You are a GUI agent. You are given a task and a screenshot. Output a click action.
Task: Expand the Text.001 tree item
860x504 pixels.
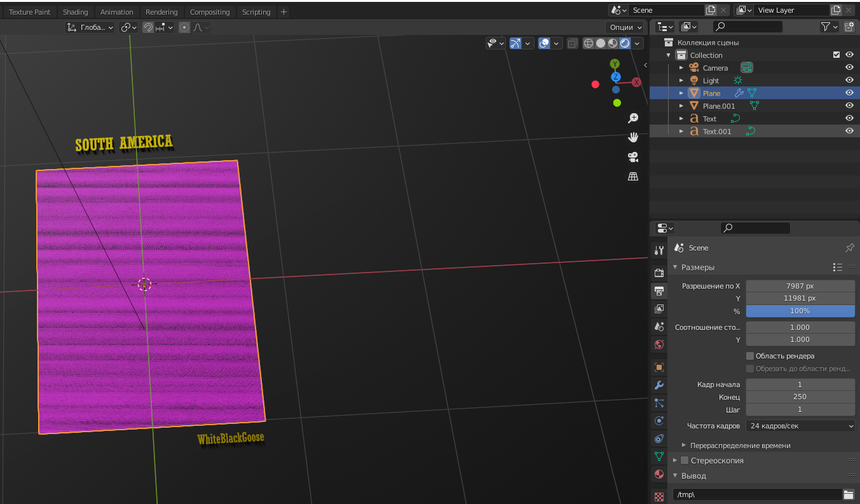click(x=681, y=132)
